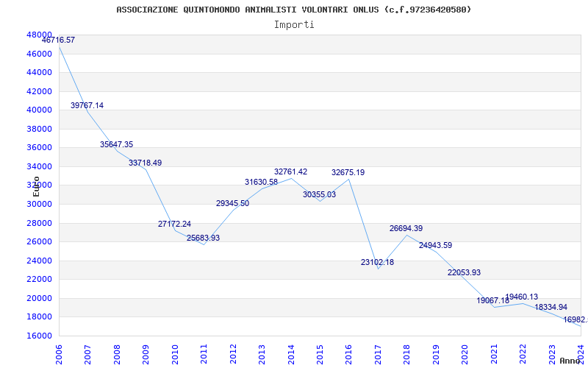Click the y-axis value 36000

coord(39,148)
